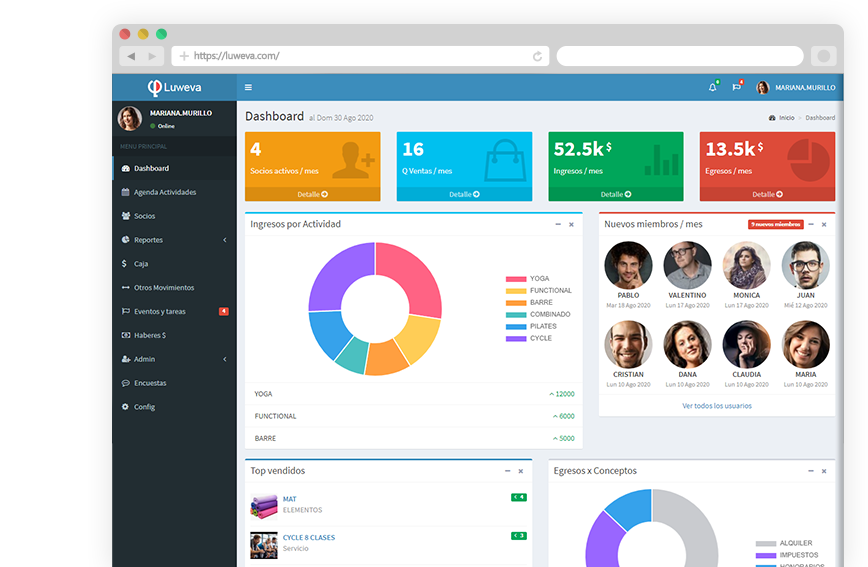The image size is (868, 567).
Task: Reload the page with the refresh icon
Action: coord(537,56)
